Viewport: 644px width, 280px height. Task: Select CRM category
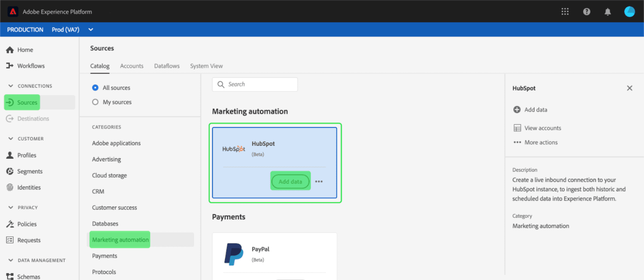click(98, 192)
